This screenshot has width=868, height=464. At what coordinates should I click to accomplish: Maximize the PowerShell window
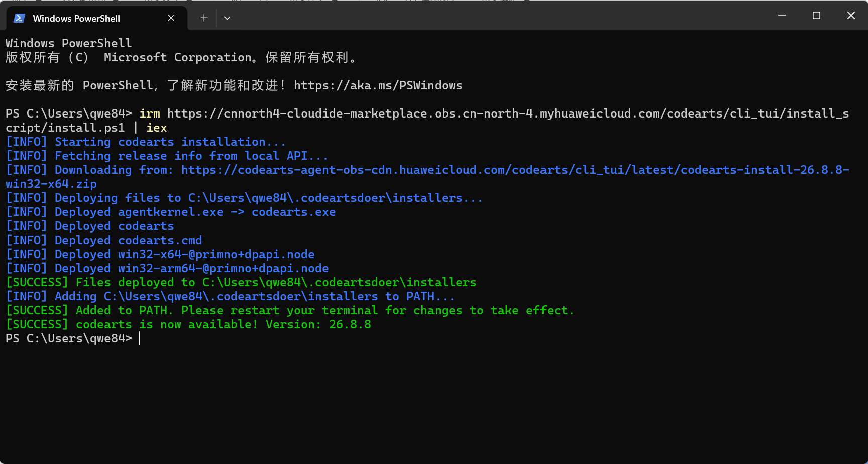pyautogui.click(x=816, y=16)
